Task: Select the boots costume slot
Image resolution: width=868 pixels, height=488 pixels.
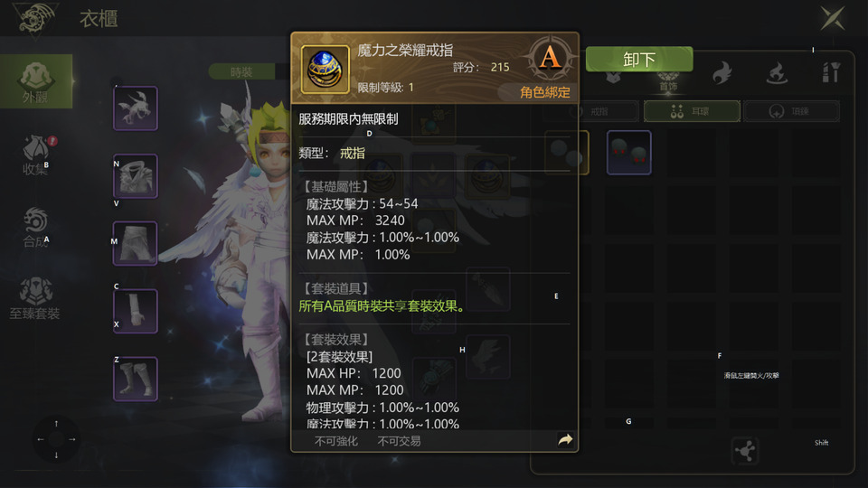Action: pyautogui.click(x=136, y=379)
